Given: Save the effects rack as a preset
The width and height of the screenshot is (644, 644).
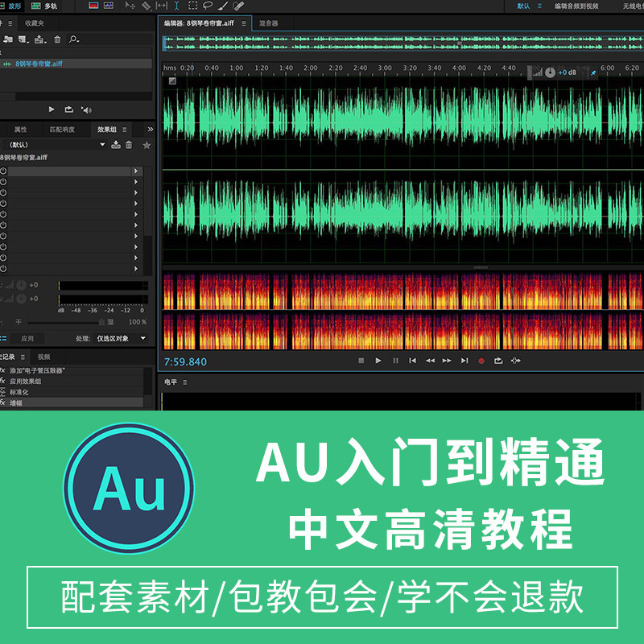Looking at the screenshot, I should tap(116, 145).
